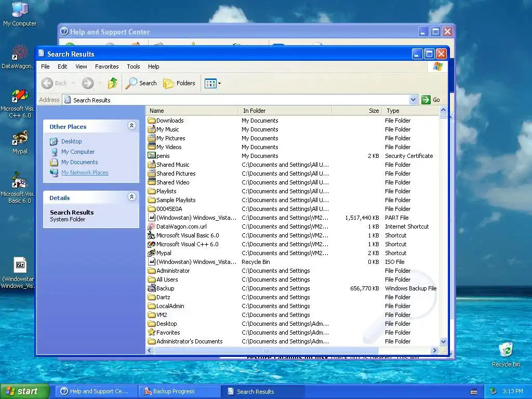Viewport: 532px width, 399px height.
Task: Expand the Address bar dropdown
Action: pyautogui.click(x=413, y=100)
